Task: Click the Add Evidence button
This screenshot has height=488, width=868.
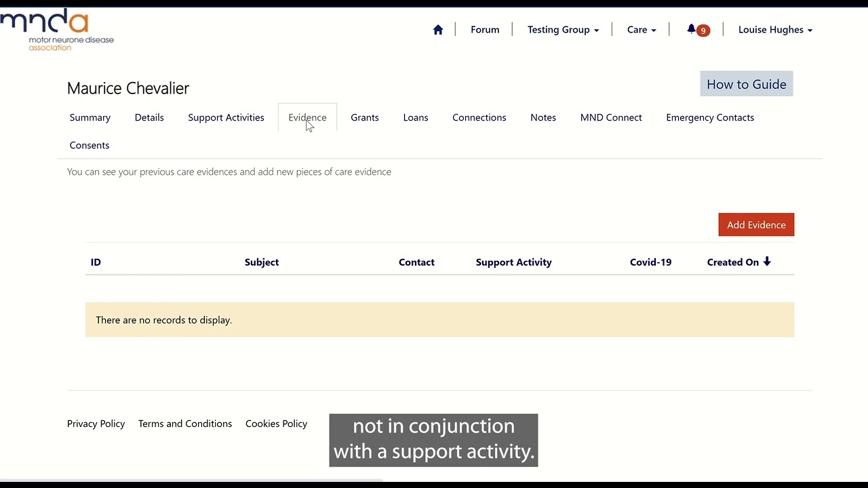Action: 756,225
